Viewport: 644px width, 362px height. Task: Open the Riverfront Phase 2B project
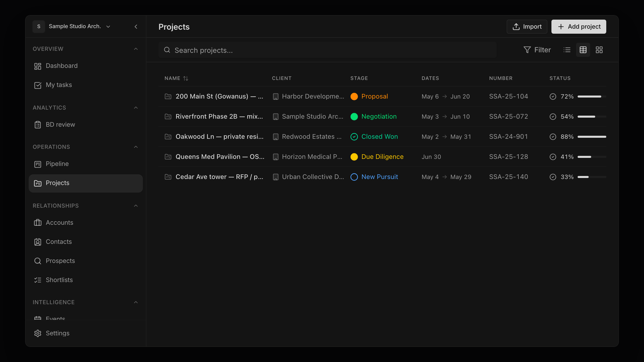point(219,117)
